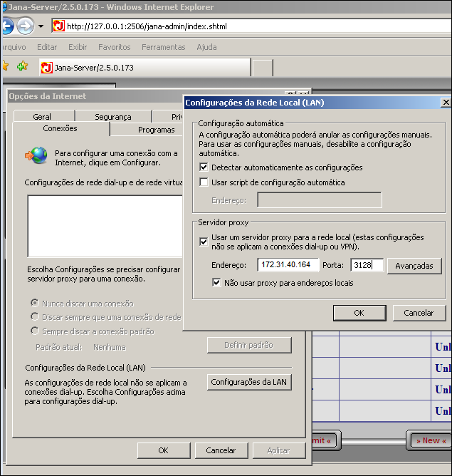Toggle Detectar automaticamente as configurações checkbox
452x476 pixels.
[x=204, y=167]
